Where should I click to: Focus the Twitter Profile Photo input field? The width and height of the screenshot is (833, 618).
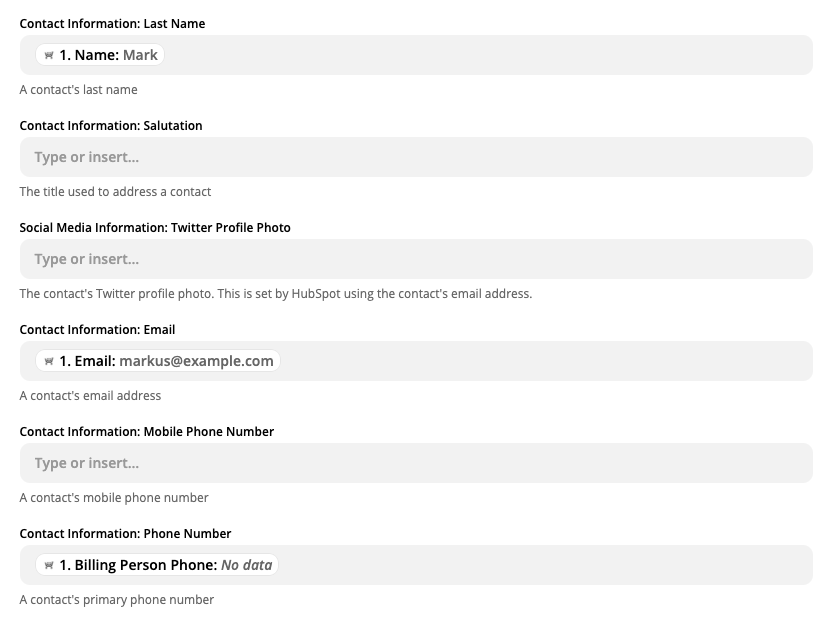click(416, 259)
